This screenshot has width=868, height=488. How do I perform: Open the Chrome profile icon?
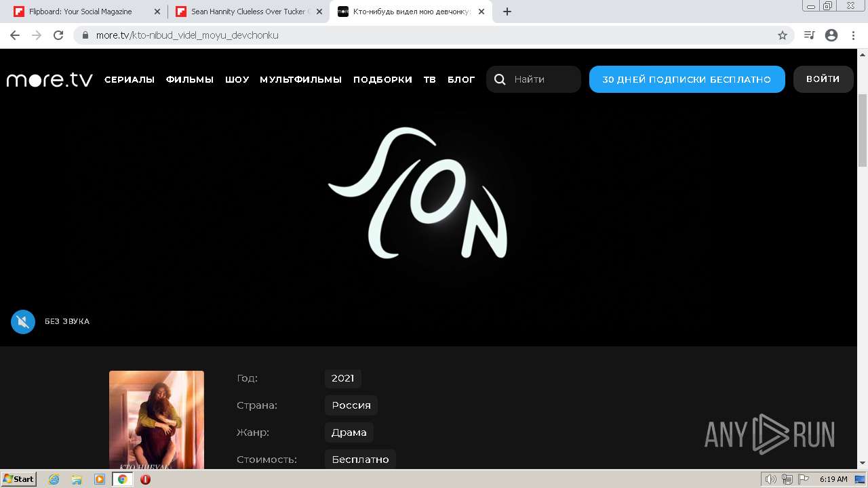tap(831, 35)
